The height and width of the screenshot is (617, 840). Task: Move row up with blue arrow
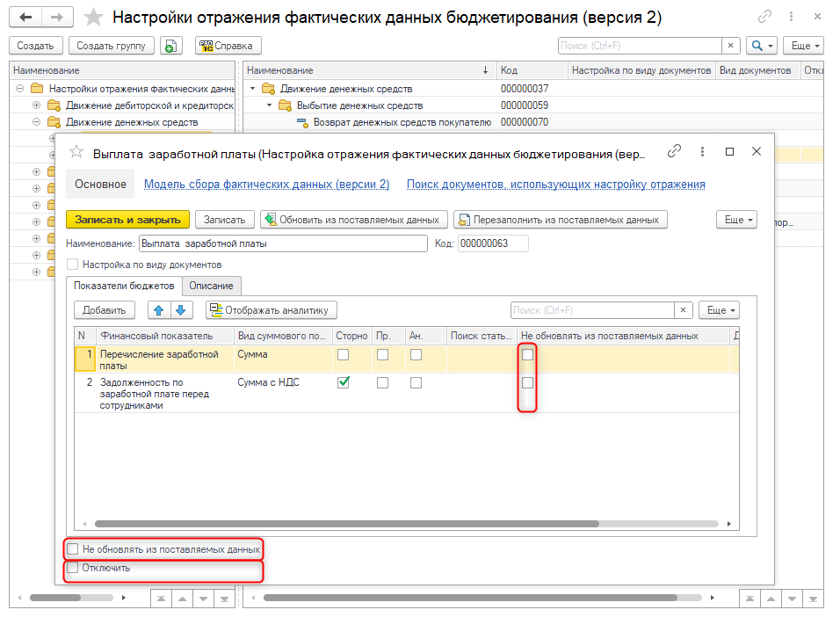tap(158, 310)
